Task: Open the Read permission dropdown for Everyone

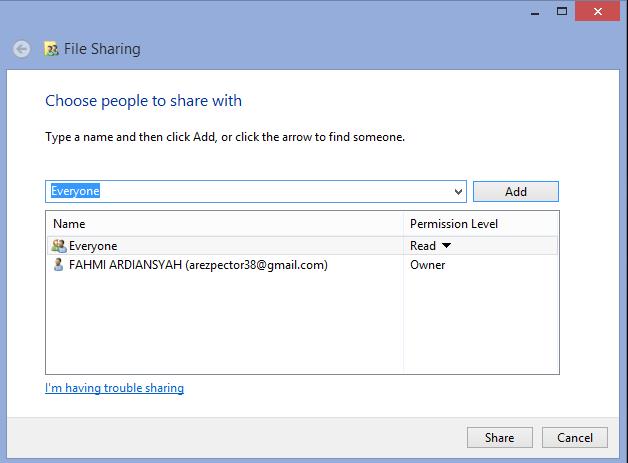Action: click(447, 246)
